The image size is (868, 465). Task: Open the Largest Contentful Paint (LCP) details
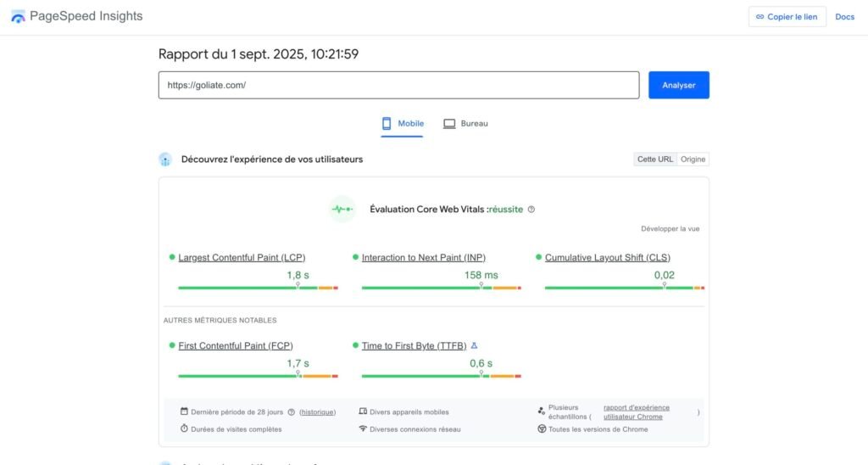click(x=242, y=258)
